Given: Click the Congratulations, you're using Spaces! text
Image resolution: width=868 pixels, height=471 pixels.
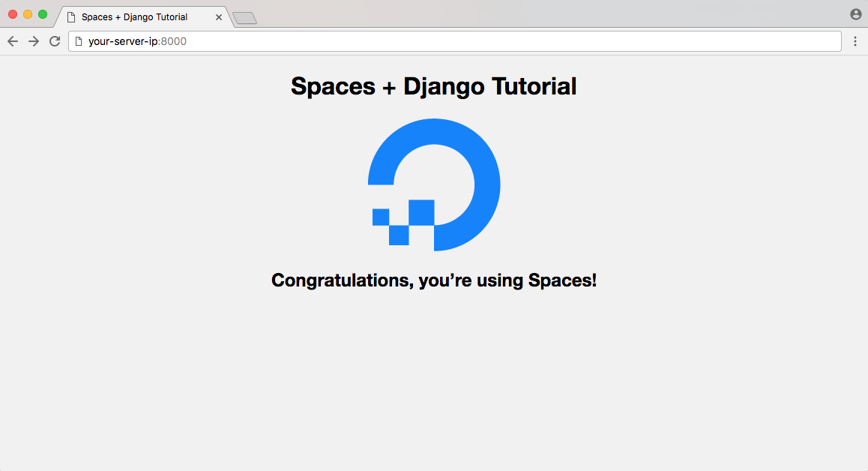Looking at the screenshot, I should click(x=434, y=280).
